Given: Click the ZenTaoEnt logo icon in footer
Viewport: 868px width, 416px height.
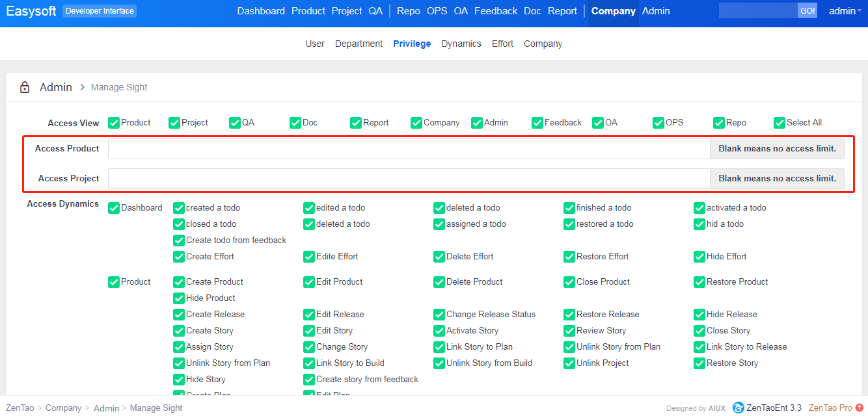Looking at the screenshot, I should point(738,408).
